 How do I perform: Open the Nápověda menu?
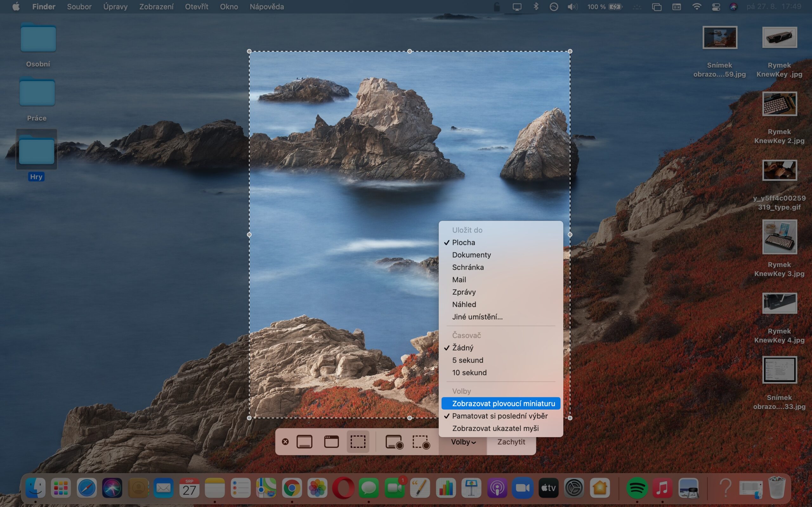(266, 6)
